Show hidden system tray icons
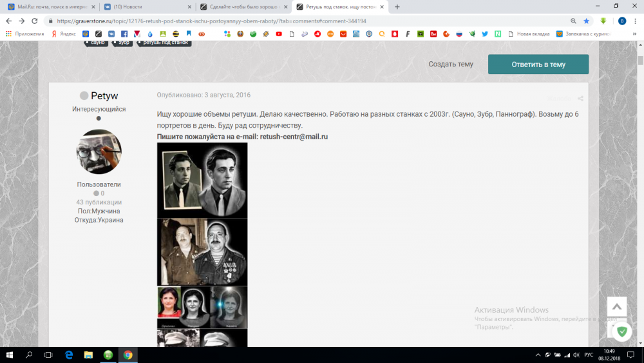Screen dimensions: 644x363 (538, 355)
